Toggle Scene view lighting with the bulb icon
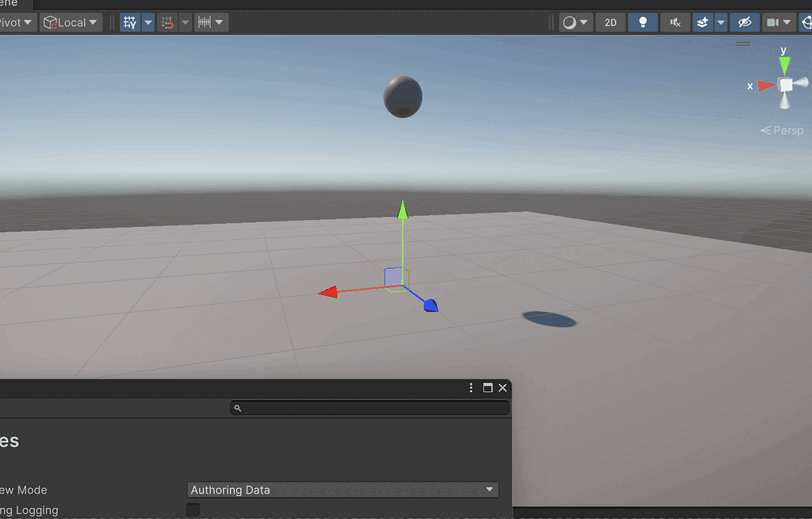Image resolution: width=812 pixels, height=519 pixels. tap(642, 22)
